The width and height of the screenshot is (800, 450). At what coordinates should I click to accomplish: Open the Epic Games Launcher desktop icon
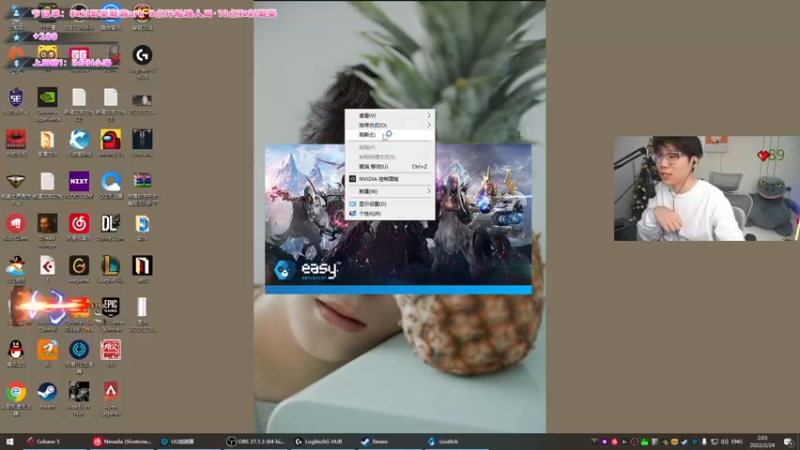111,313
